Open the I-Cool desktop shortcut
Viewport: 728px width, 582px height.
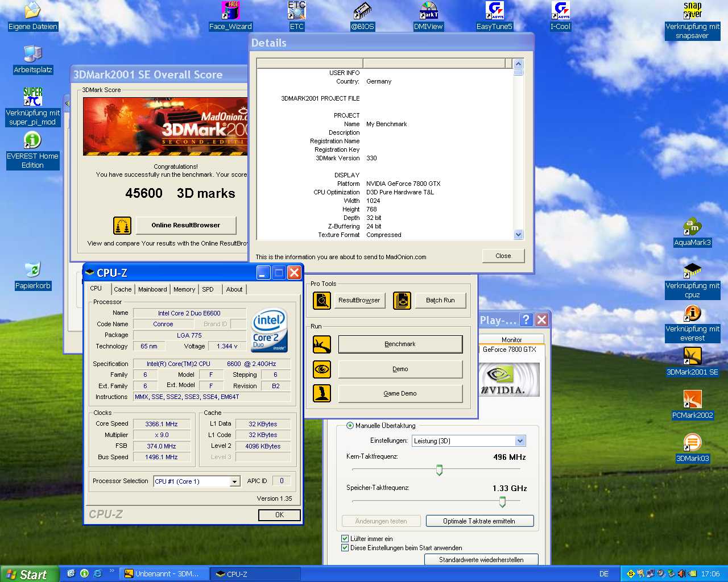[560, 16]
